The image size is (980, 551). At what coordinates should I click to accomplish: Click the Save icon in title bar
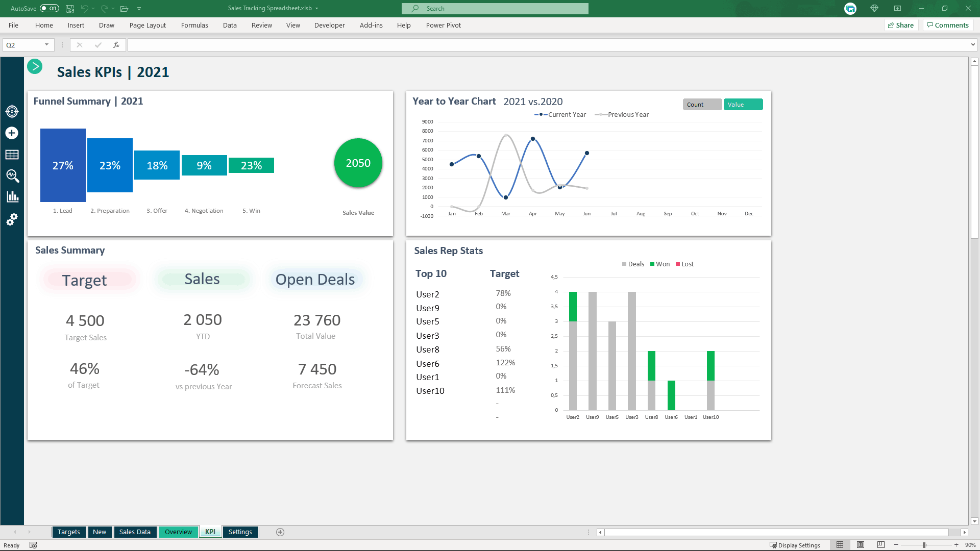70,9
